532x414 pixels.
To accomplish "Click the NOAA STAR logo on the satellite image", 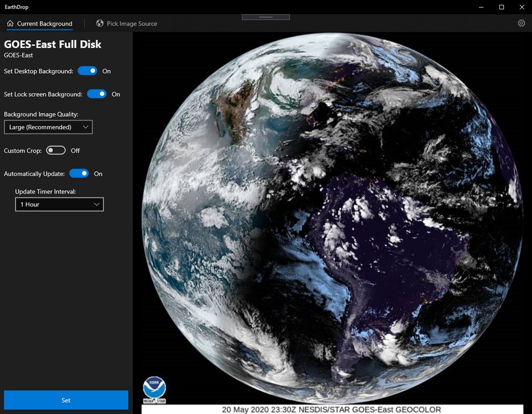I will click(x=154, y=389).
